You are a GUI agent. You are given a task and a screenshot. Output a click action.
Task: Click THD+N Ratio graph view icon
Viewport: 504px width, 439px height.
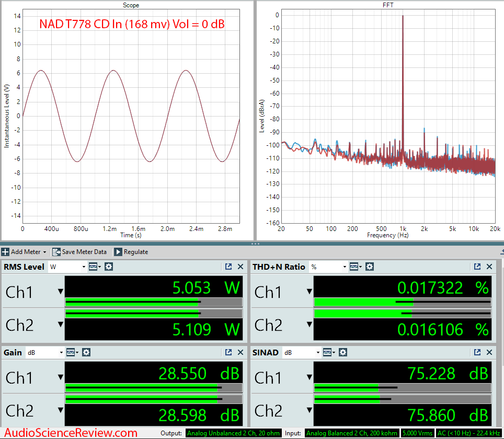355,267
